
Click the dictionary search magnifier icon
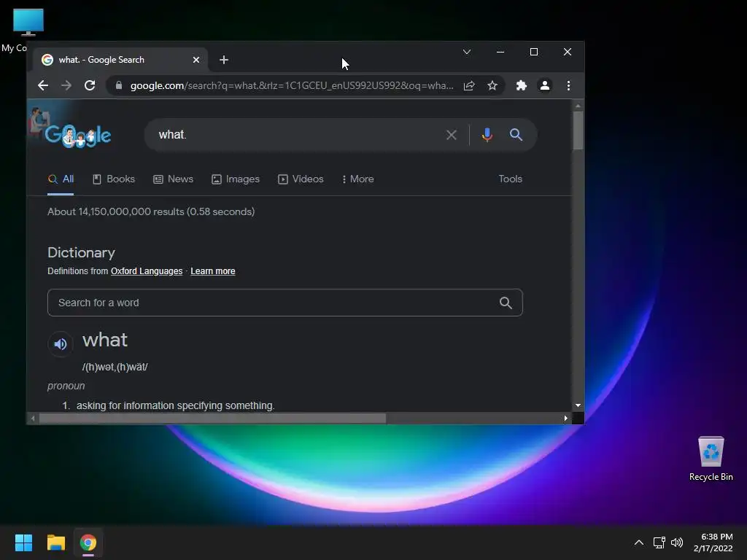point(506,303)
